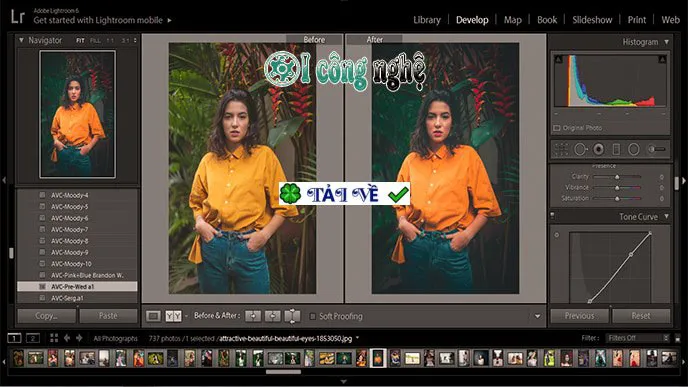
Task: Set Navigator zoom to 1:1
Action: pos(110,40)
